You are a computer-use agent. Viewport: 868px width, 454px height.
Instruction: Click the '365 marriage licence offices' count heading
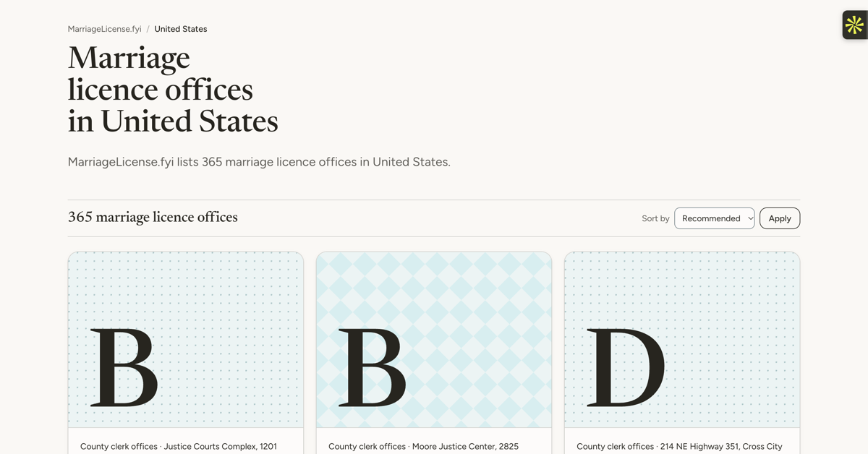pos(153,218)
